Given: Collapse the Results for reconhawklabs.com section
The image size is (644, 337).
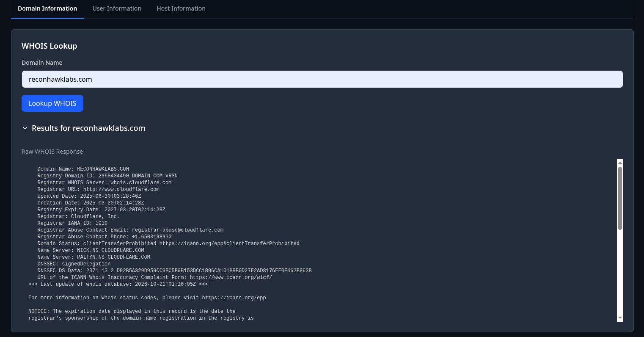Looking at the screenshot, I should [x=83, y=128].
